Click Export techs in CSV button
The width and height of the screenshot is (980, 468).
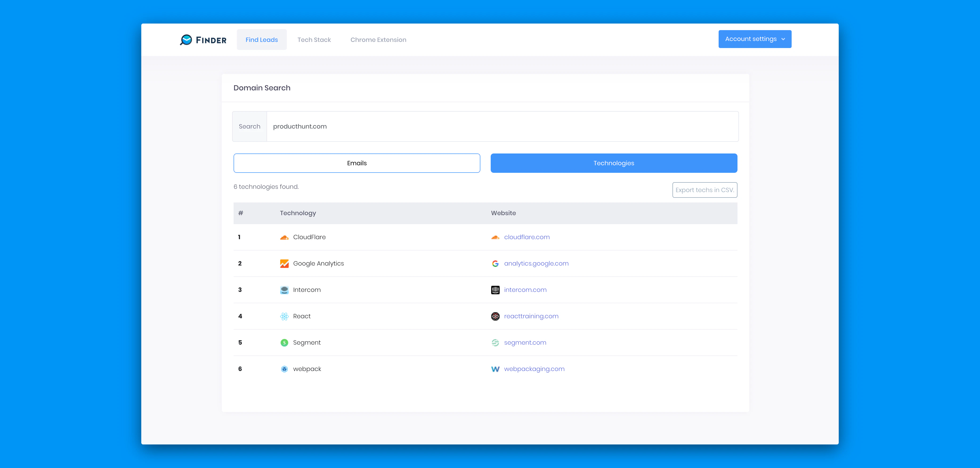tap(705, 190)
